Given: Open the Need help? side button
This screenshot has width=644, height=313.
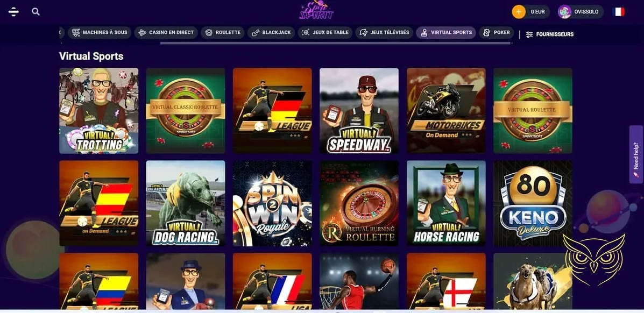Looking at the screenshot, I should pos(636,154).
